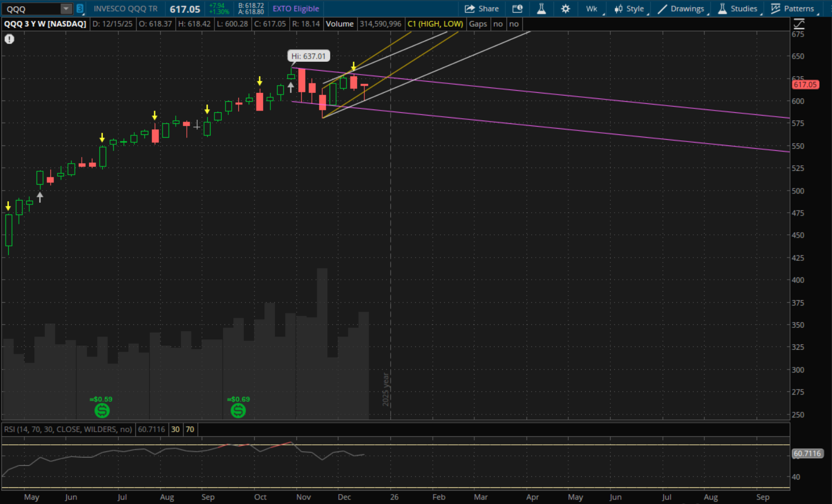
Task: Open the Wk timeframe dropdown
Action: [592, 9]
